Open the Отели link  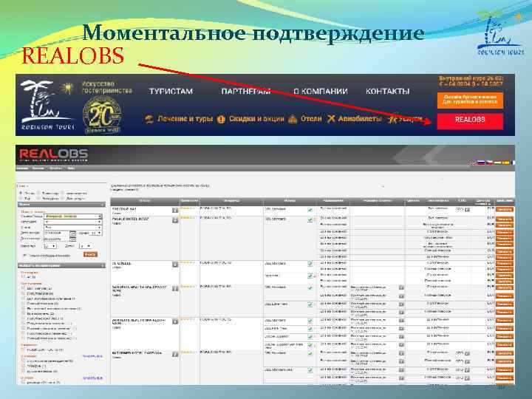pos(311,119)
